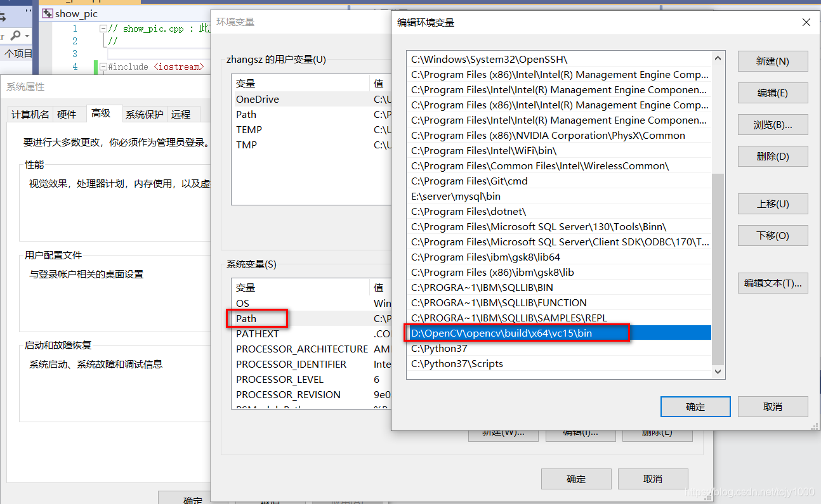Screen dimensions: 821x504
Task: Open 编辑文本(T)... button
Action: [x=773, y=283]
